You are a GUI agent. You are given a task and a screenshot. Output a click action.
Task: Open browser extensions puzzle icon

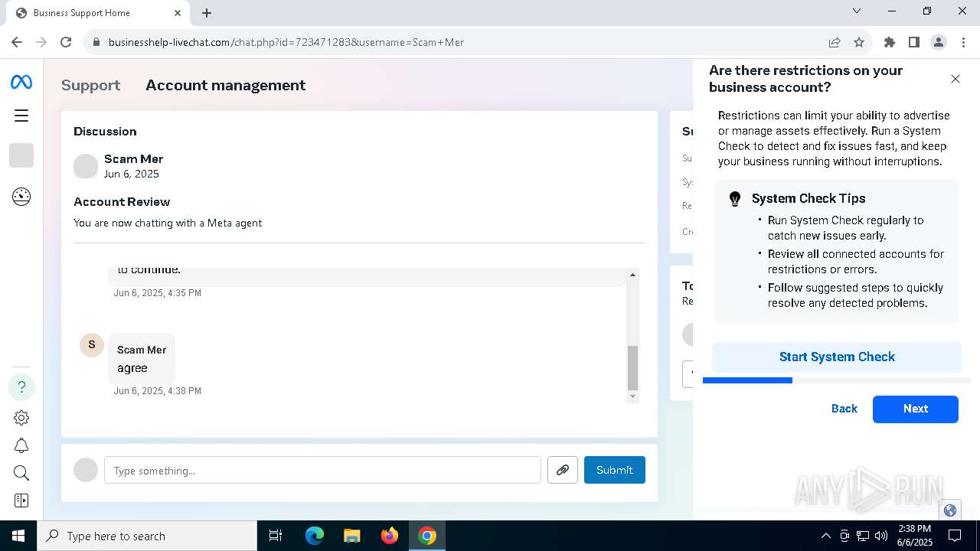pyautogui.click(x=890, y=42)
